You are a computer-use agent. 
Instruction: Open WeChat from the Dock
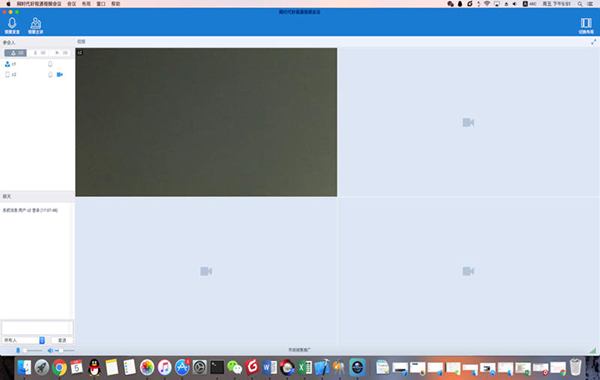pyautogui.click(x=235, y=367)
